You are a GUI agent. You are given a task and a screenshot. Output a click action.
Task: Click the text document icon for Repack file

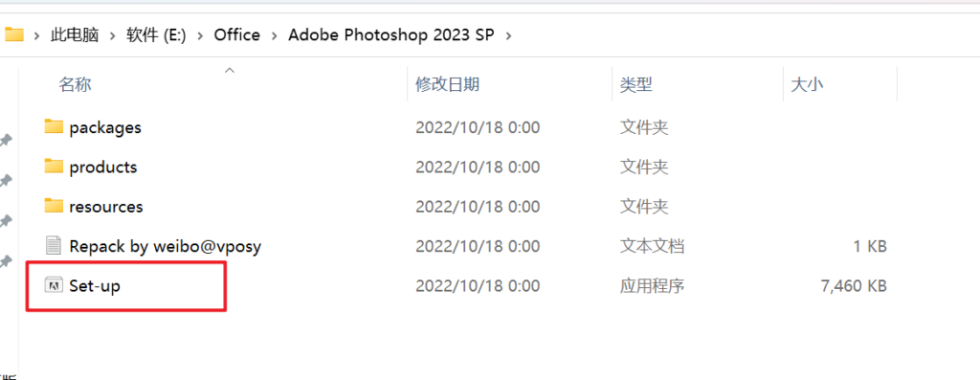pos(55,246)
